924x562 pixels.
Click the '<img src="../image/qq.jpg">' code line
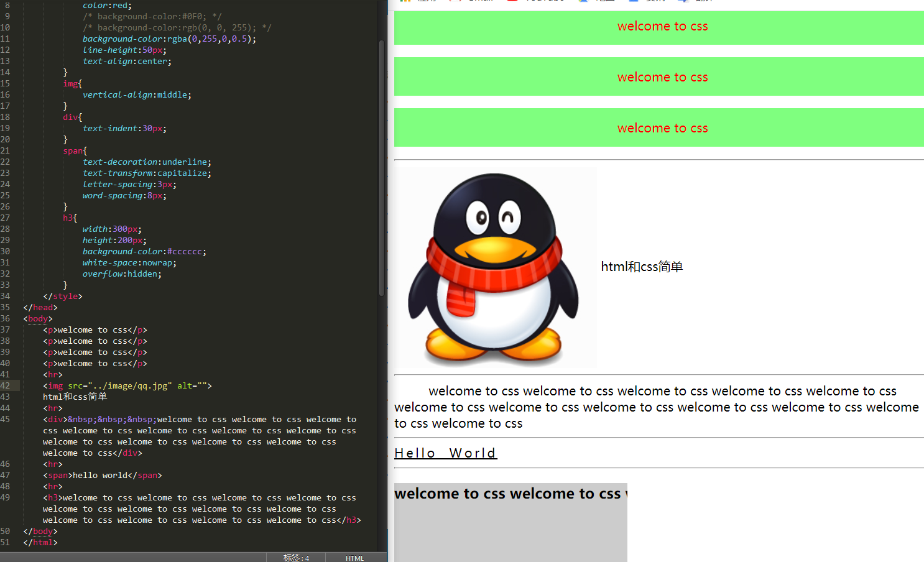127,386
